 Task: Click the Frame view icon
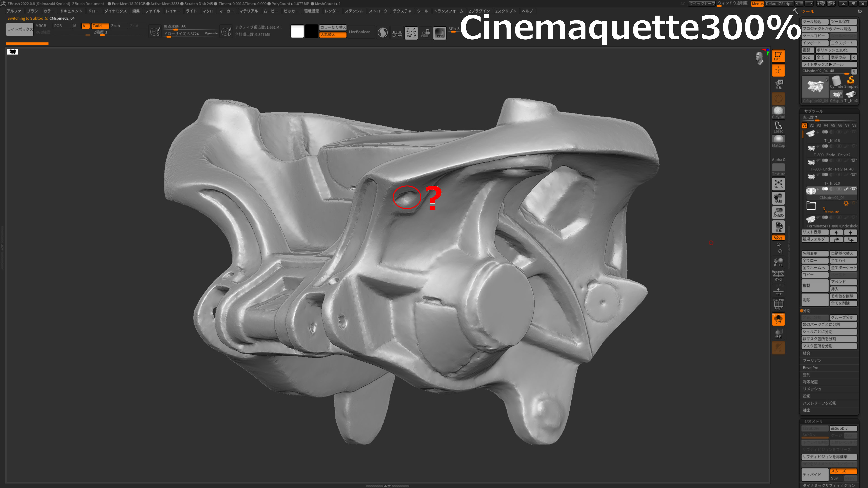pyautogui.click(x=778, y=184)
